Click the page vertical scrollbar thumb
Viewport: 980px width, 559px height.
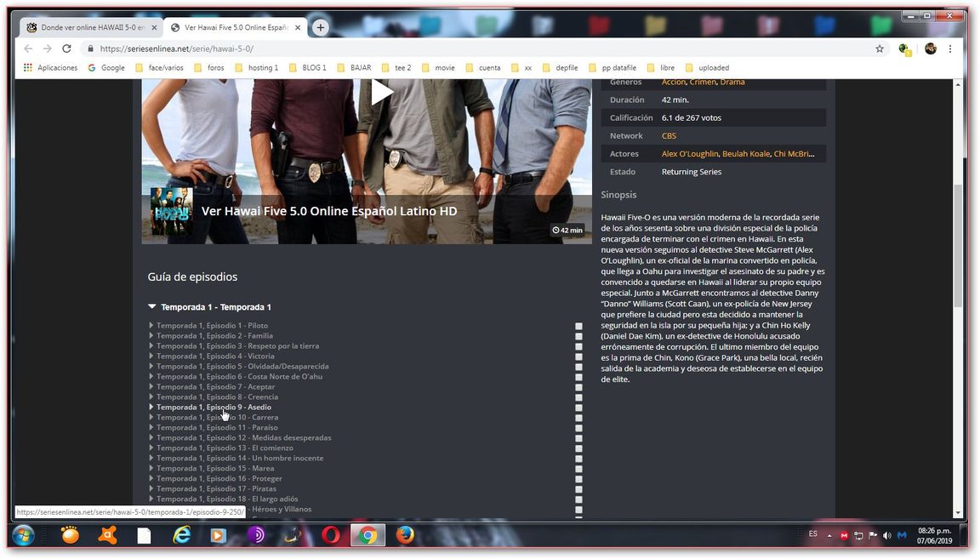pyautogui.click(x=958, y=246)
